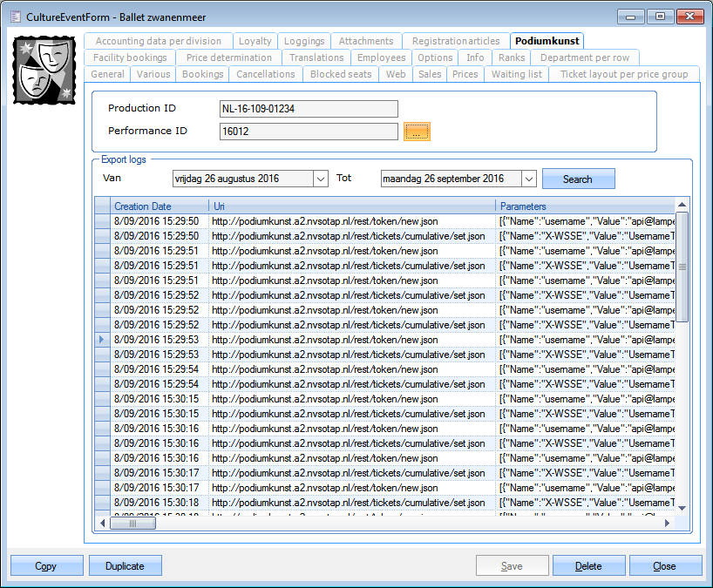Sort by the Creation Date column header

[159, 206]
